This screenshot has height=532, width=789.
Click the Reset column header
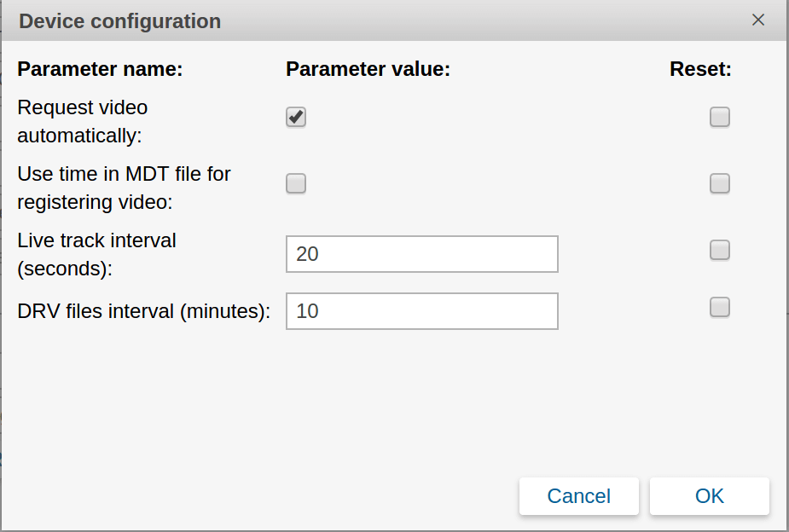(700, 70)
